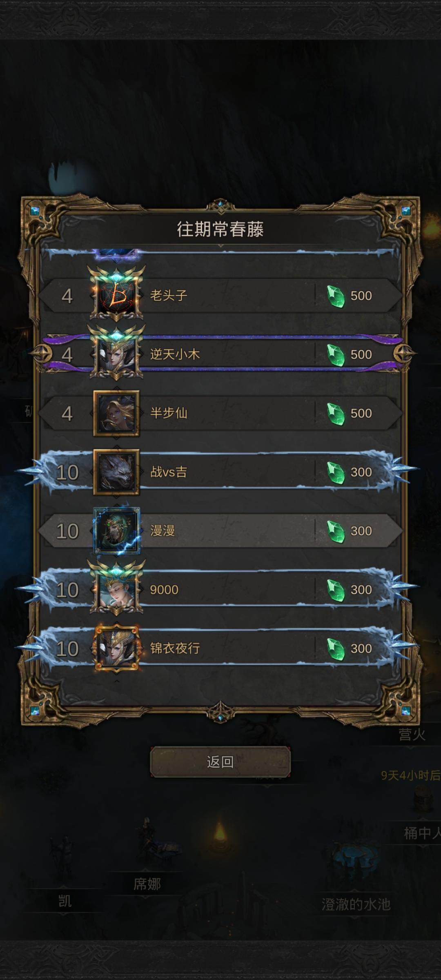
Task: Click the wolf avatar of 战vs吉
Action: (116, 472)
